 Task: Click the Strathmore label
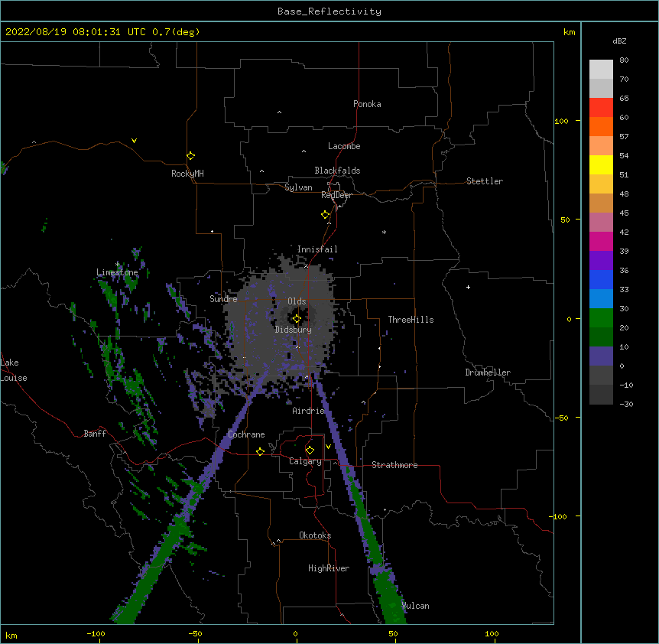pyautogui.click(x=394, y=465)
